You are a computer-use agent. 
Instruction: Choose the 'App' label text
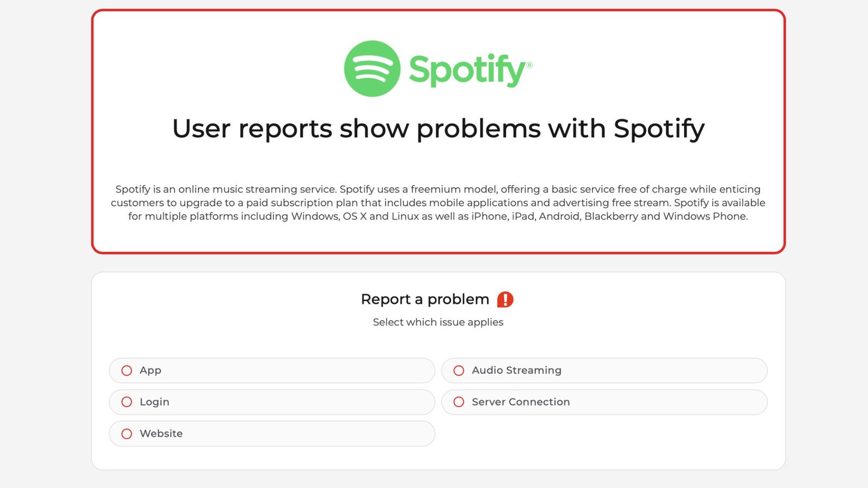[150, 371]
